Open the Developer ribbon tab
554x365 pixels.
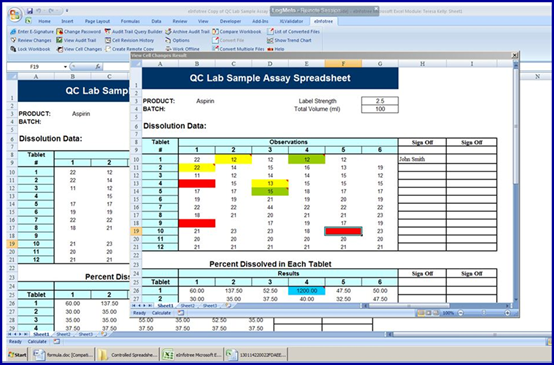coord(230,21)
